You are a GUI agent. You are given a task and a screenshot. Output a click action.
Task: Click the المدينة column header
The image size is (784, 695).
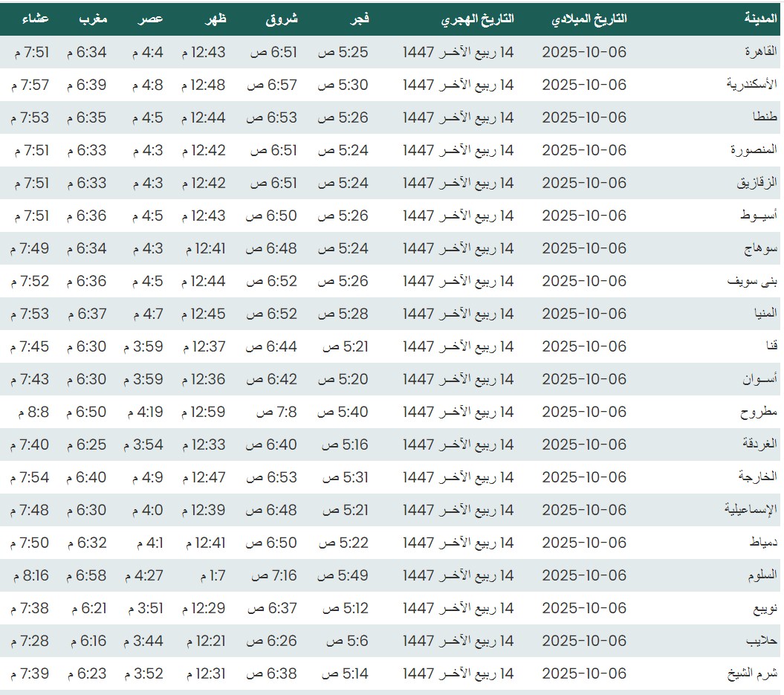pyautogui.click(x=760, y=19)
